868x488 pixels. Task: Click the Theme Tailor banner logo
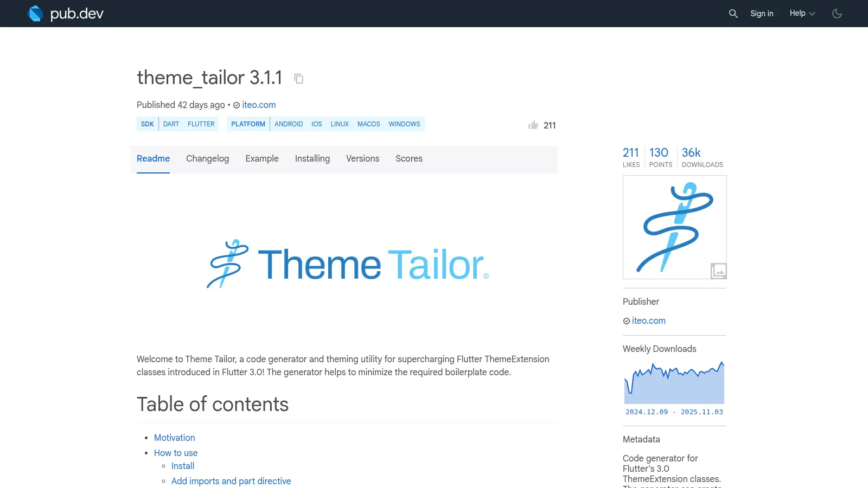[x=348, y=264]
